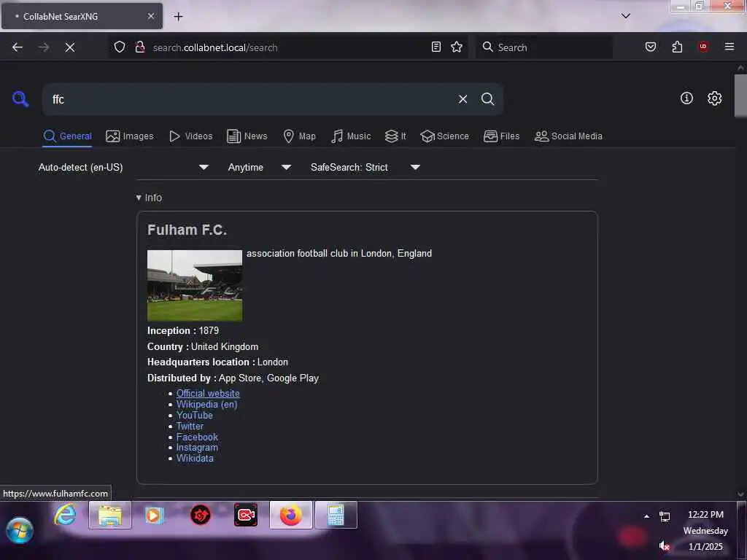Viewport: 747px width, 560px height.
Task: Switch to the Social Media category
Action: click(x=568, y=136)
